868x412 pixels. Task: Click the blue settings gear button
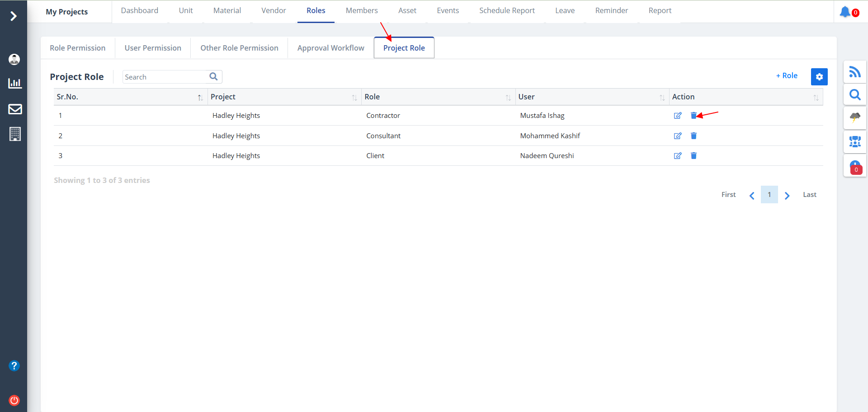[x=819, y=77]
